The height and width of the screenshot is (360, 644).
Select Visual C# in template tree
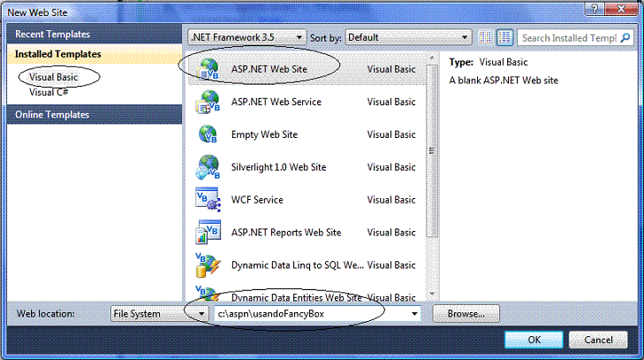[49, 92]
